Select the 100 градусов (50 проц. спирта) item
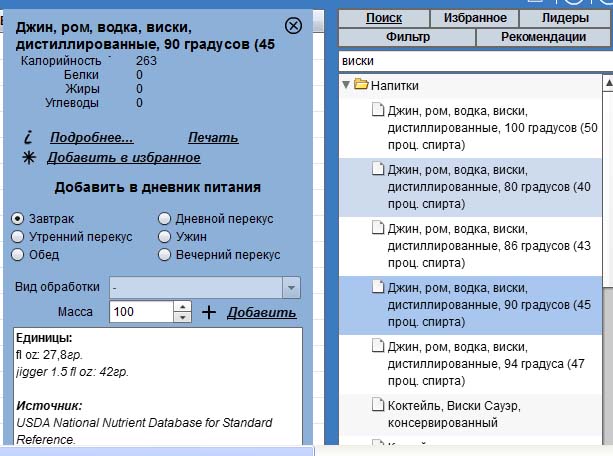This screenshot has width=613, height=456. pyautogui.click(x=471, y=128)
